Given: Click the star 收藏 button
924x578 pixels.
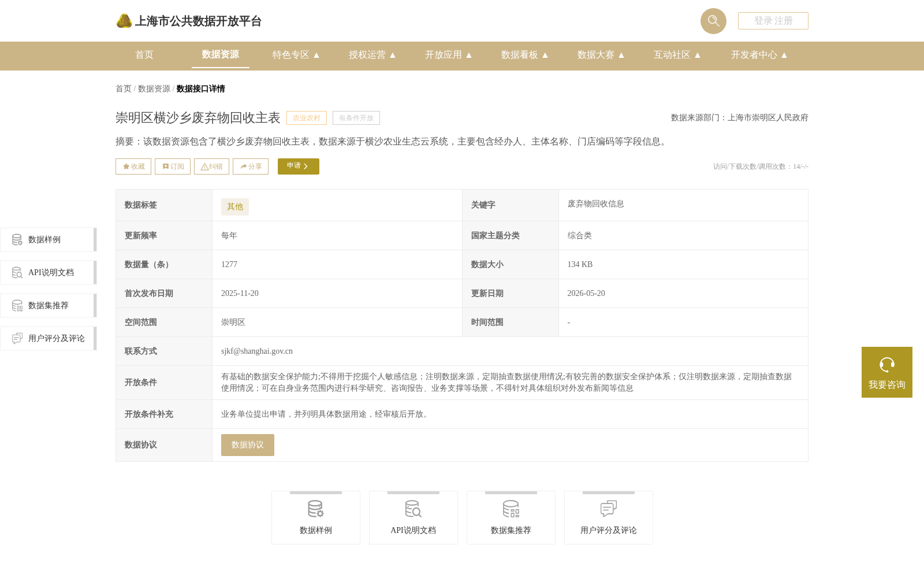Looking at the screenshot, I should (x=133, y=166).
